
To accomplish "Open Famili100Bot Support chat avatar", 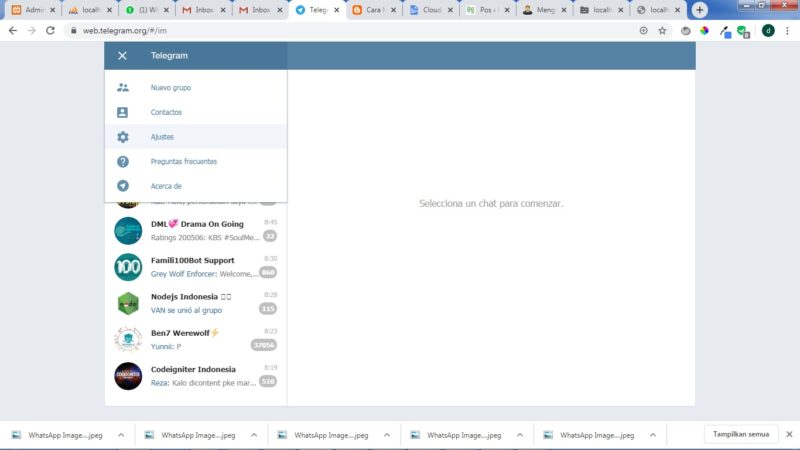I will click(x=128, y=267).
